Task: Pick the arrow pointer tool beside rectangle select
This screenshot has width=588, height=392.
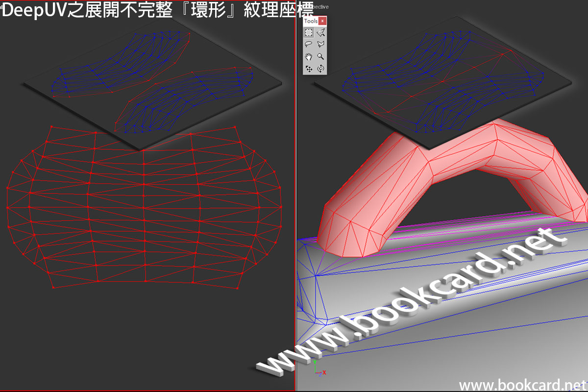Action: [320, 33]
